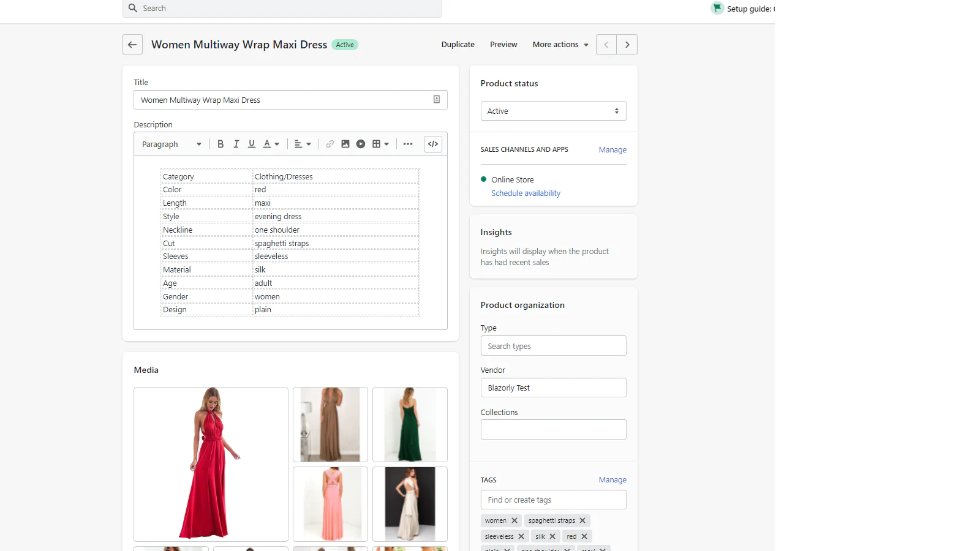Viewport: 980px width, 551px height.
Task: Click the Search bar
Action: pyautogui.click(x=282, y=9)
